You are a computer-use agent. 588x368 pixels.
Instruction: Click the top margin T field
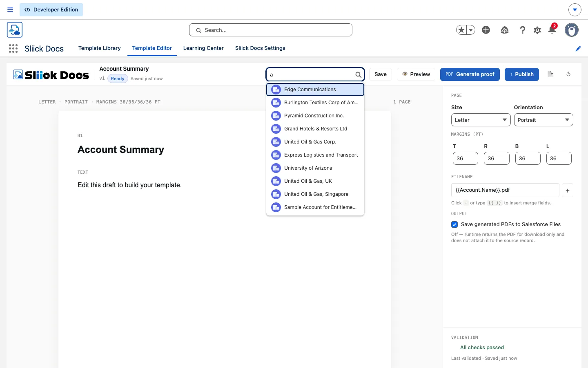coord(465,158)
